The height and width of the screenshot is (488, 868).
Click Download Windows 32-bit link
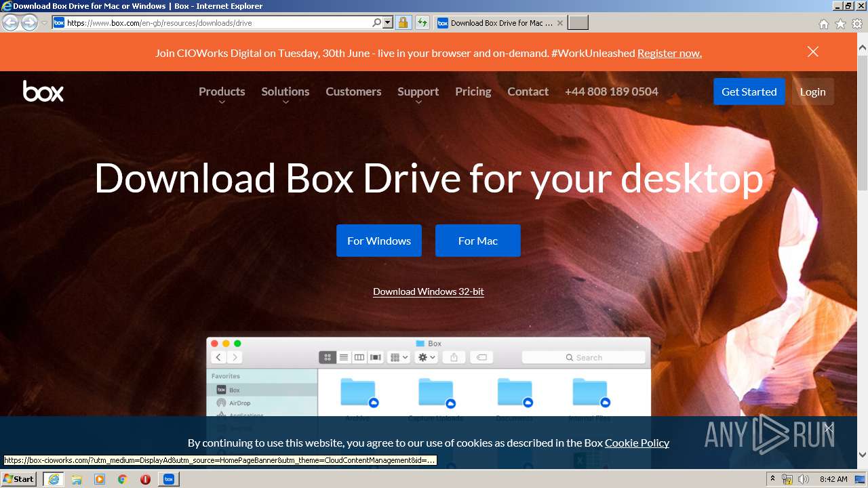429,291
